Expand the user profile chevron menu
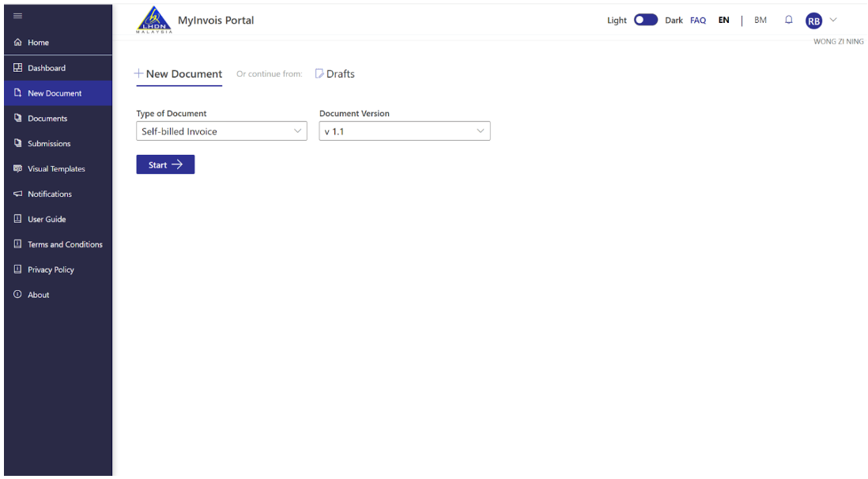868x479 pixels. click(x=833, y=20)
